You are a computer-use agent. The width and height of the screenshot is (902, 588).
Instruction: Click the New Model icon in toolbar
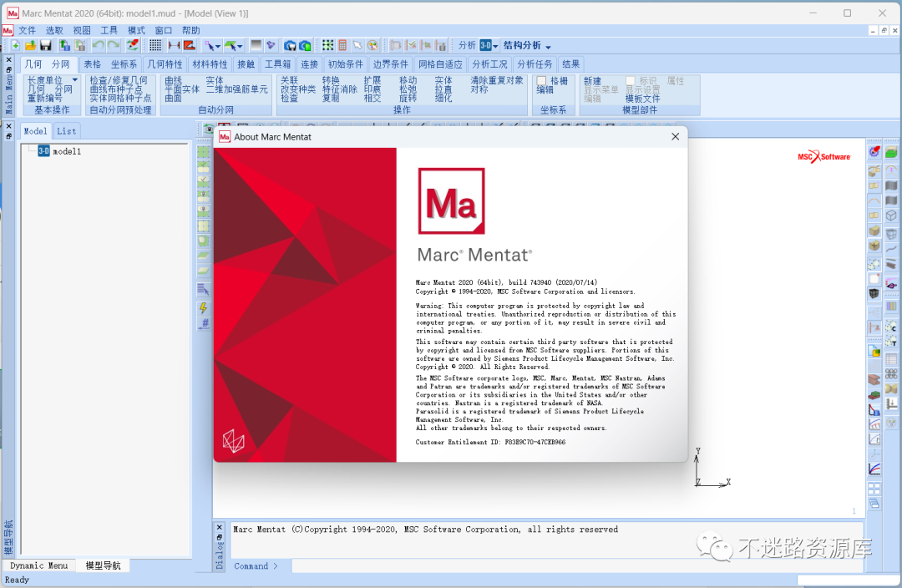pos(16,45)
